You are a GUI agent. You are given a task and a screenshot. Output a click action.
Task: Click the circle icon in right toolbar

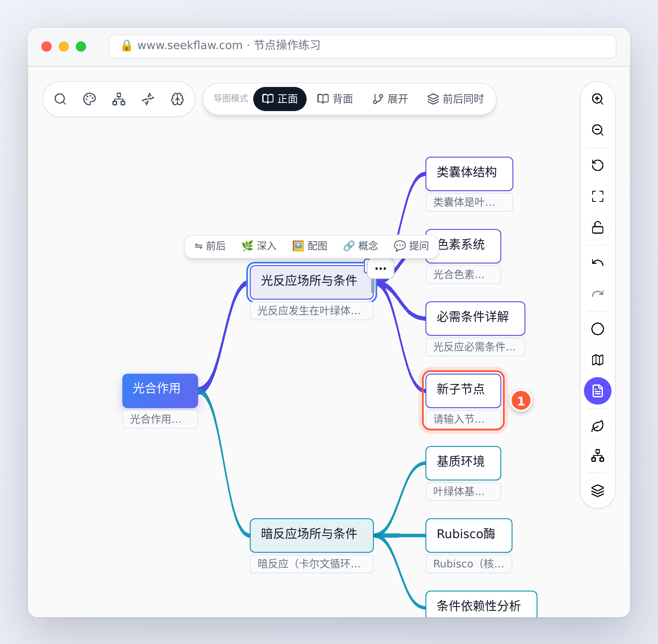click(x=598, y=329)
